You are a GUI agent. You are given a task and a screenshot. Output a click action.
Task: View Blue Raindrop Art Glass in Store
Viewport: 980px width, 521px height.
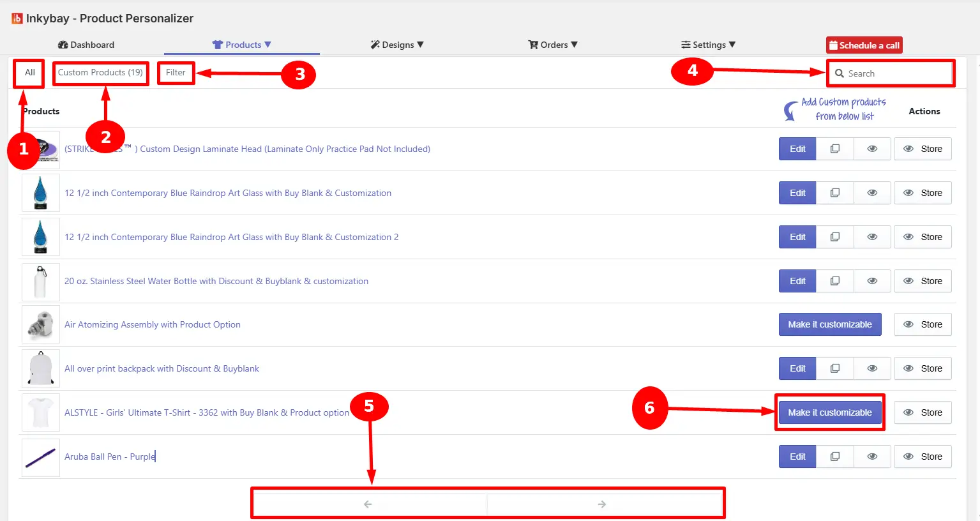pos(923,193)
